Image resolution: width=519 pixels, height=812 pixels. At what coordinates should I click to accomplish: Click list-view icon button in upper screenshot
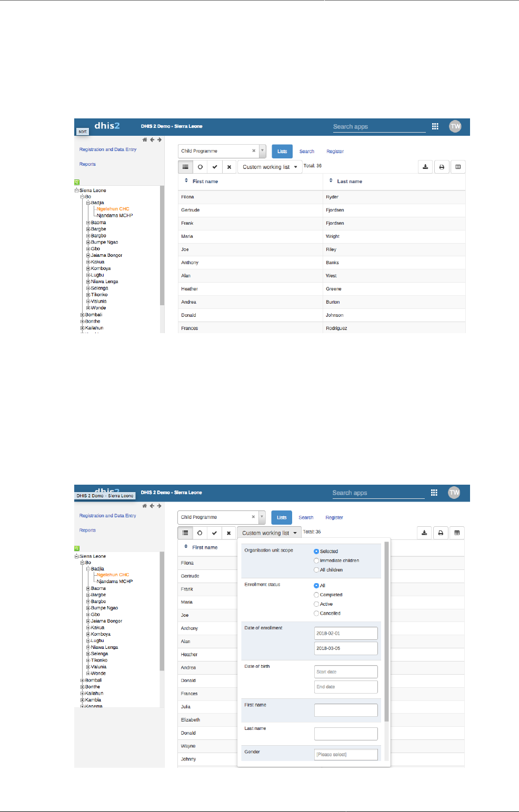click(185, 167)
